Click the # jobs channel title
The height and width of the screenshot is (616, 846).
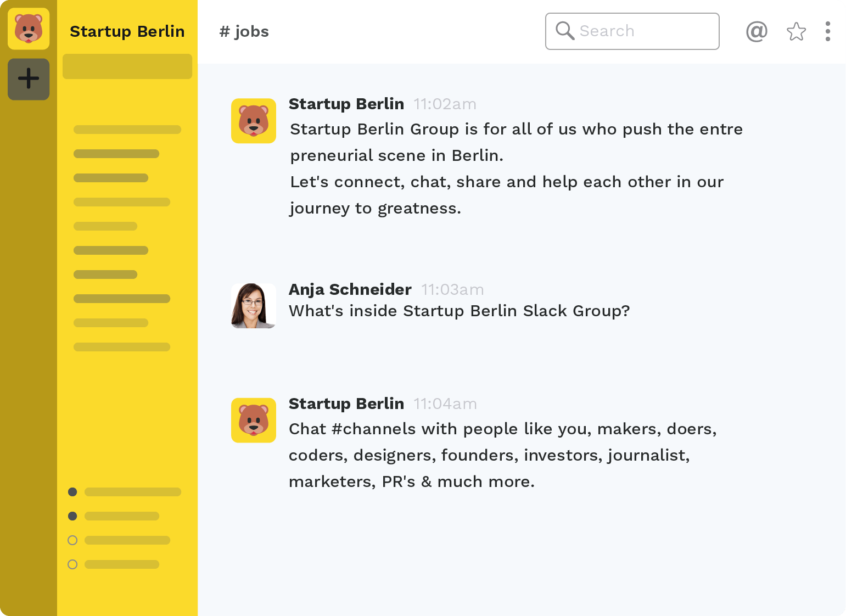(244, 31)
